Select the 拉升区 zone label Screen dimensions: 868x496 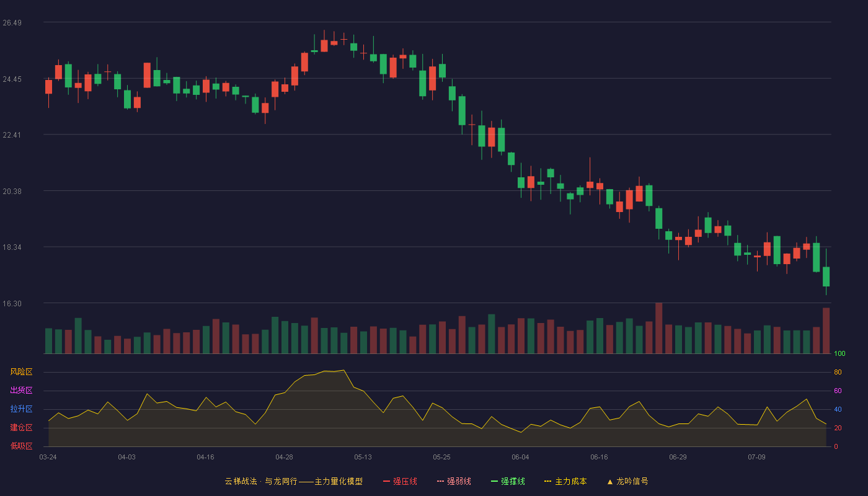click(x=21, y=409)
